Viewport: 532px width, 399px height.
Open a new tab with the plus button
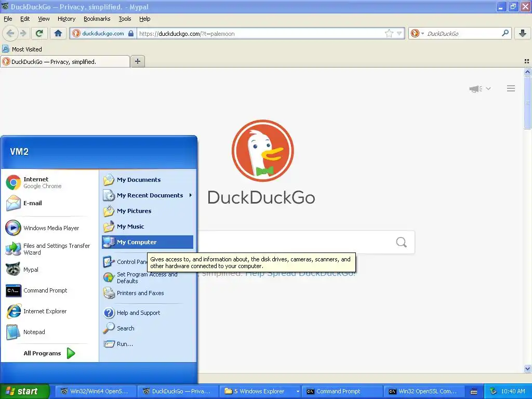tap(137, 61)
